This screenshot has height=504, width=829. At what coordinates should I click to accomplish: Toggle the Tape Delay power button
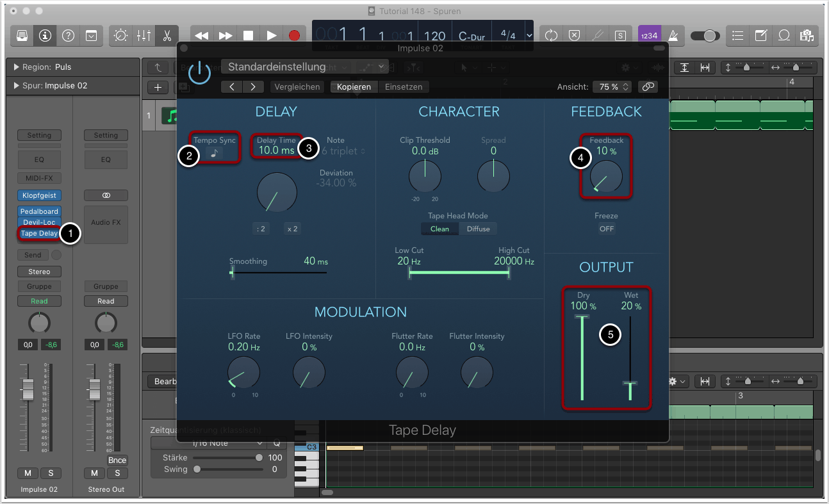pyautogui.click(x=199, y=73)
